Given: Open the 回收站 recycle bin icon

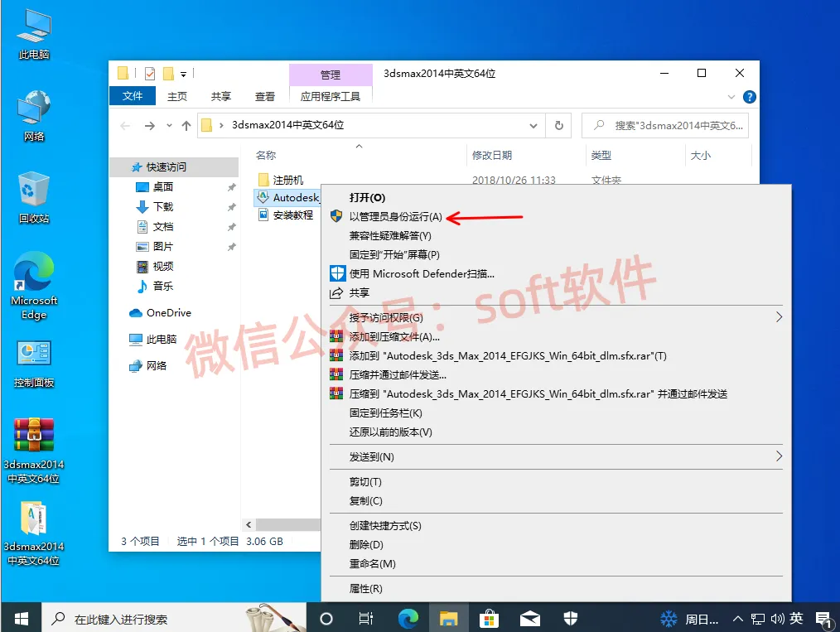Looking at the screenshot, I should [x=34, y=198].
